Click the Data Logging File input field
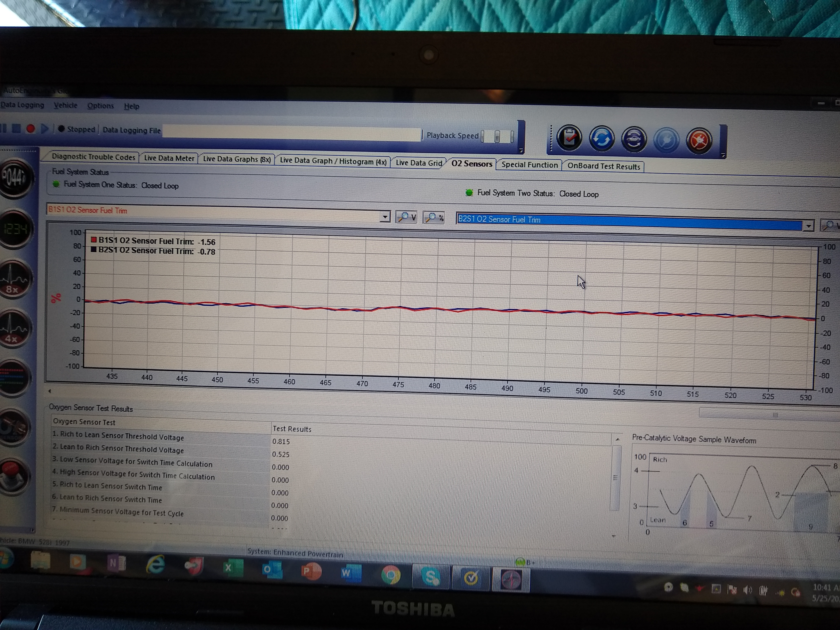Image resolution: width=840 pixels, height=630 pixels. [292, 133]
